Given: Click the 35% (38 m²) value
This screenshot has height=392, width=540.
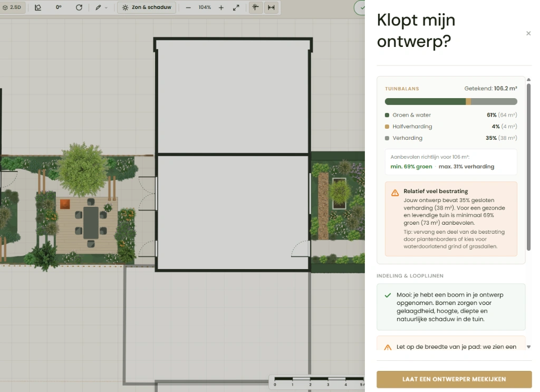Looking at the screenshot, I should coord(501,138).
